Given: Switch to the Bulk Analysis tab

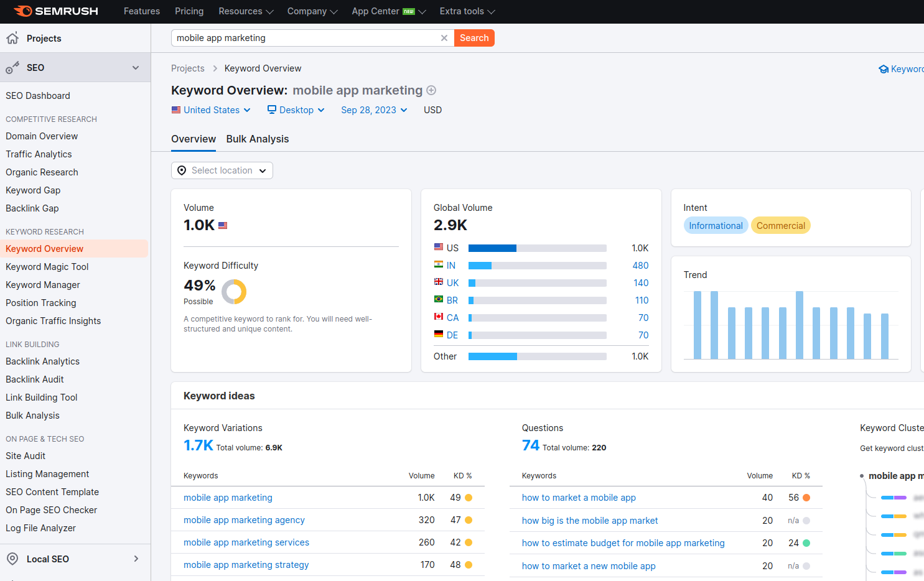Looking at the screenshot, I should (x=258, y=139).
